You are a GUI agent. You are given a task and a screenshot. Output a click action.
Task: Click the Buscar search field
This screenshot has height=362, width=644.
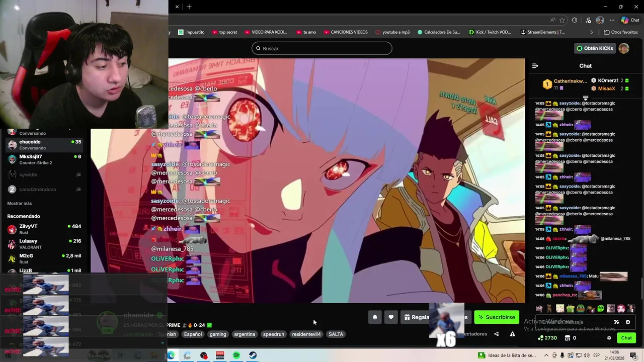[322, 48]
